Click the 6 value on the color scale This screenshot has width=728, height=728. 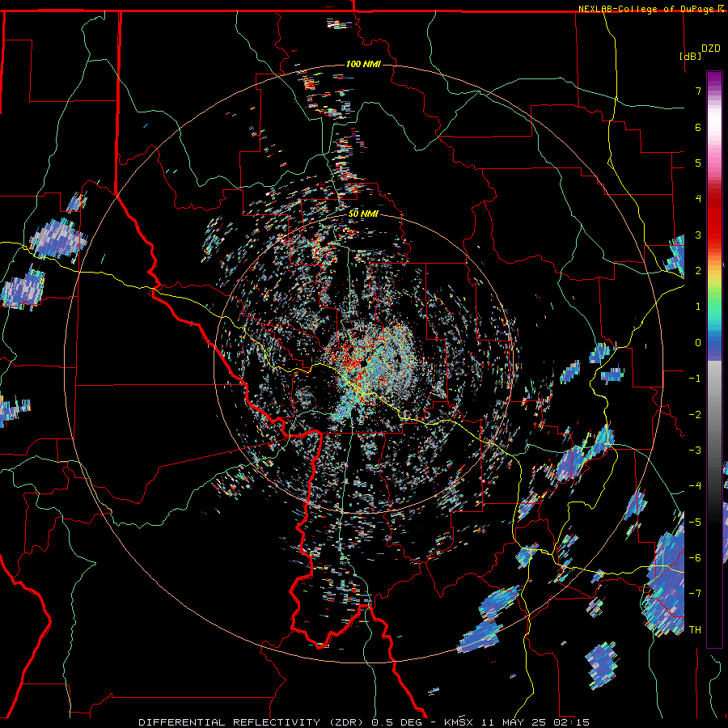(698, 127)
